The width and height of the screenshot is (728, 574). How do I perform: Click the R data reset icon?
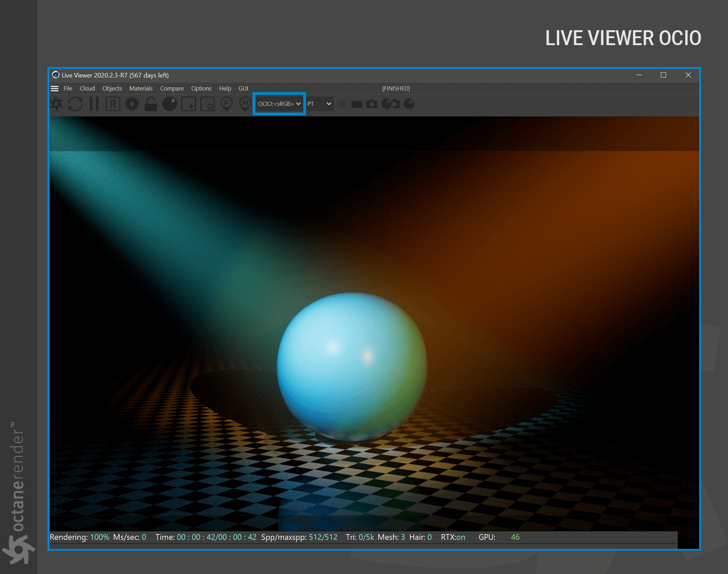[113, 104]
